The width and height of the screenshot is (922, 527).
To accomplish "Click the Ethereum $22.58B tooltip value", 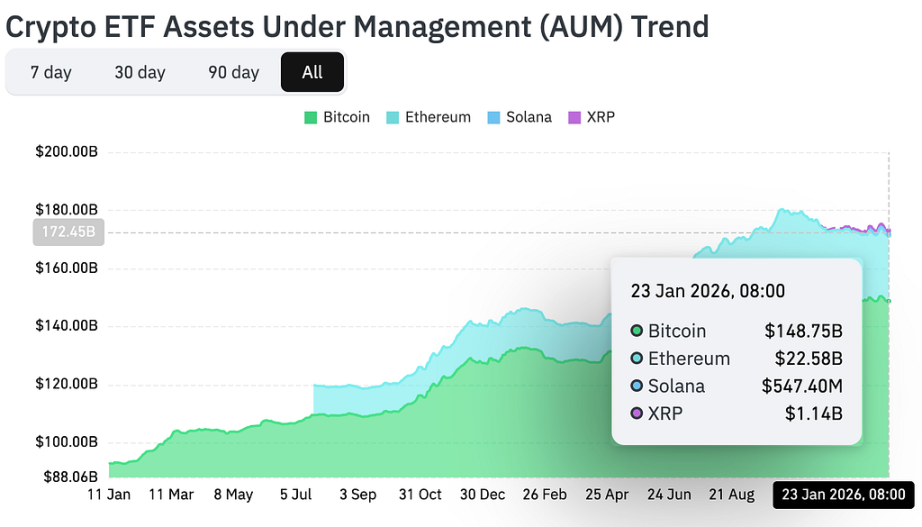I will tap(808, 358).
